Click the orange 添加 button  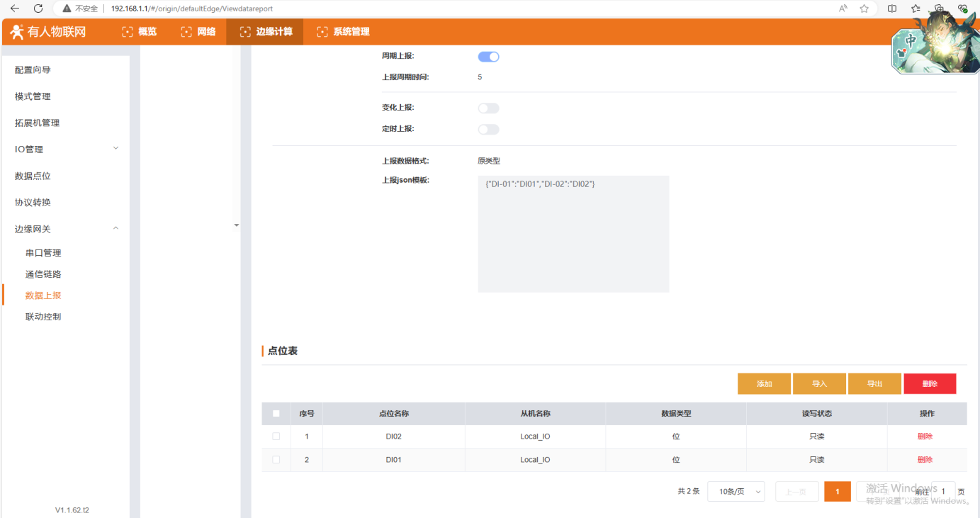click(x=764, y=384)
